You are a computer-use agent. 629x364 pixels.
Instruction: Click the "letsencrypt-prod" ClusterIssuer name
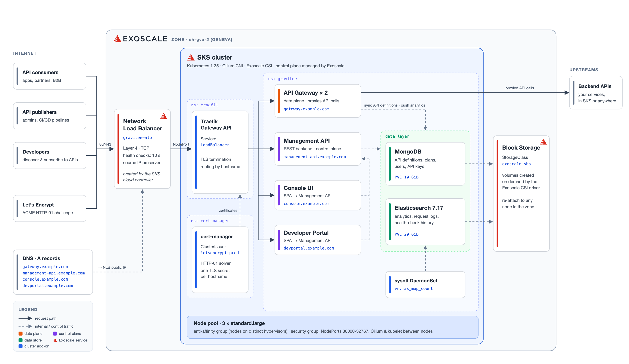pyautogui.click(x=220, y=253)
